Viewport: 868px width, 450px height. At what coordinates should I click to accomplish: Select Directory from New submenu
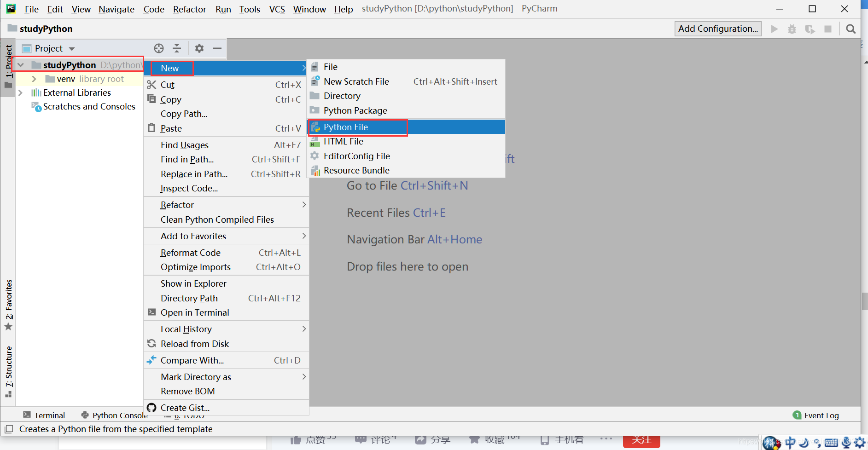click(x=407, y=96)
